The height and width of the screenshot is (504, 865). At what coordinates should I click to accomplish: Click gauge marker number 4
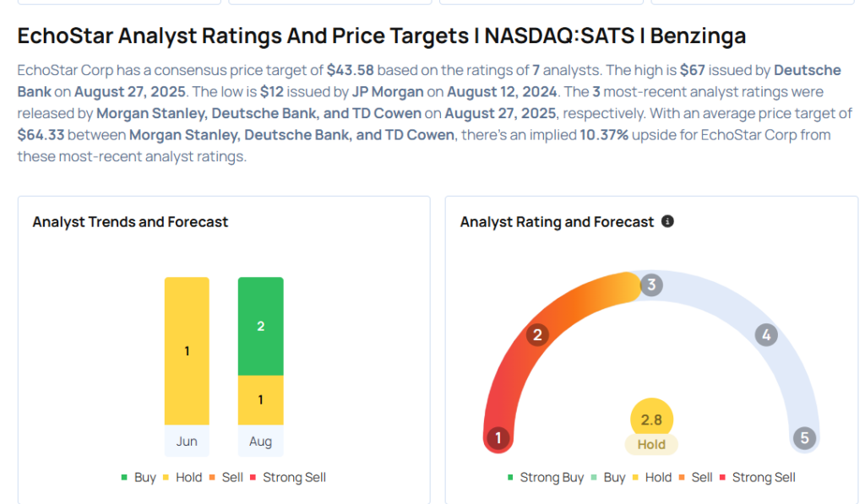[765, 335]
